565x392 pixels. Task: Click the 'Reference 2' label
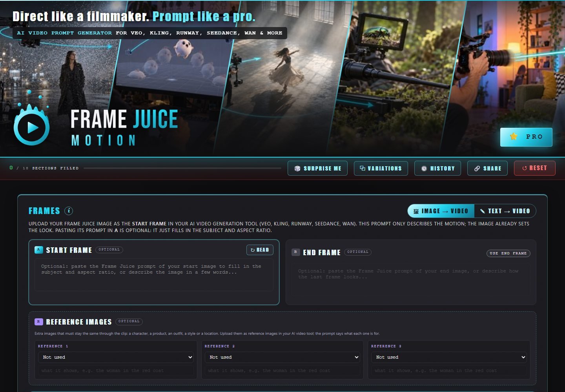pyautogui.click(x=220, y=346)
